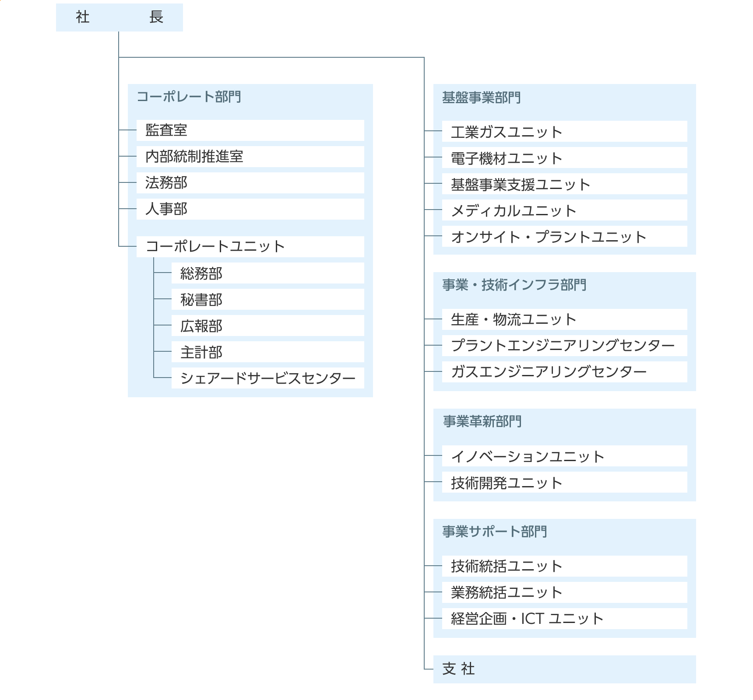Select the コーポレートユニット node
The height and width of the screenshot is (700, 753).
click(250, 247)
